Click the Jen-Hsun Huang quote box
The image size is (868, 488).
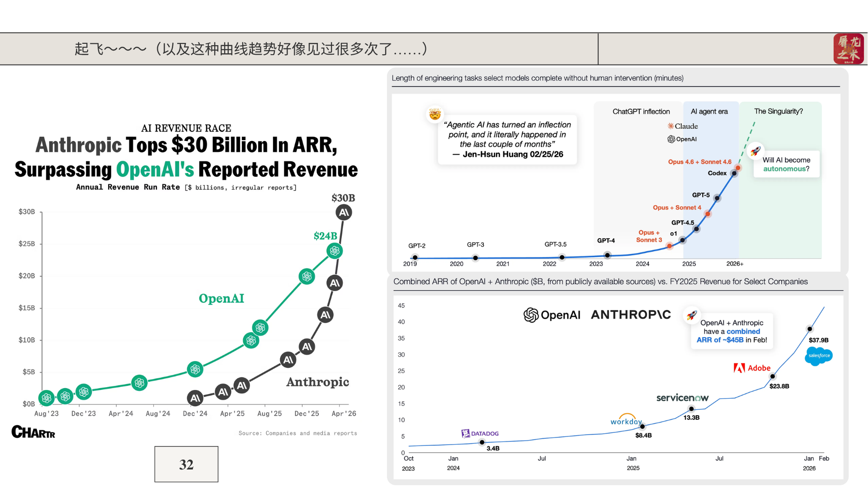pyautogui.click(x=507, y=139)
